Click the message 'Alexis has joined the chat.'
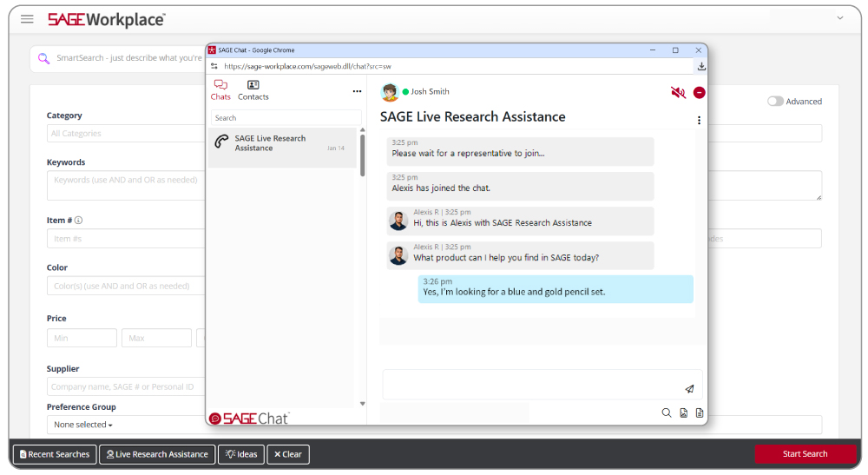Screen dimensions: 868x475 point(520,186)
